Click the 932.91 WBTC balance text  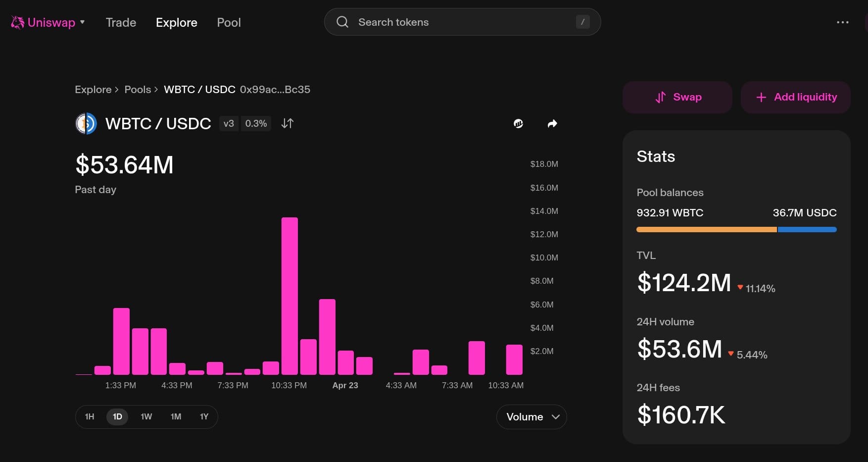[670, 212]
